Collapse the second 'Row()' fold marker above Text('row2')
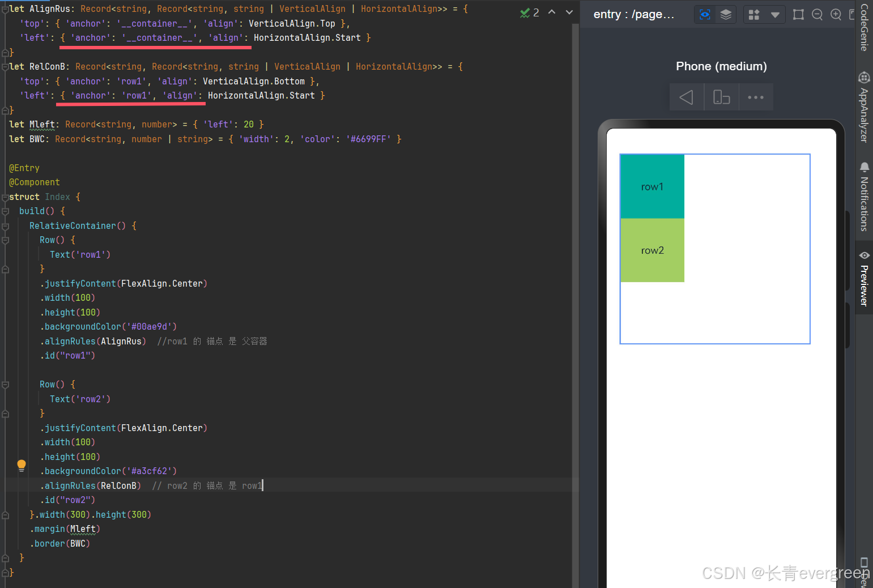This screenshot has height=588, width=873. (x=5, y=384)
